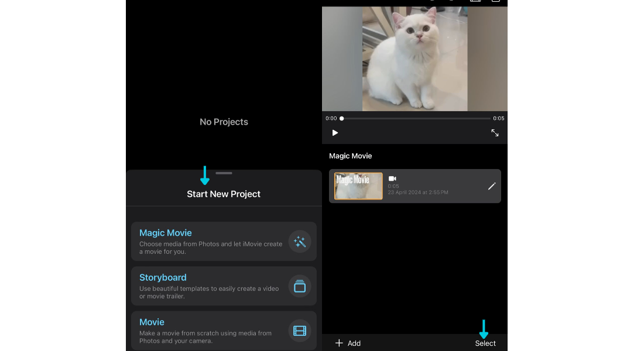Grab the sheet handle above Start New Project
Image resolution: width=644 pixels, height=351 pixels.
coord(224,173)
